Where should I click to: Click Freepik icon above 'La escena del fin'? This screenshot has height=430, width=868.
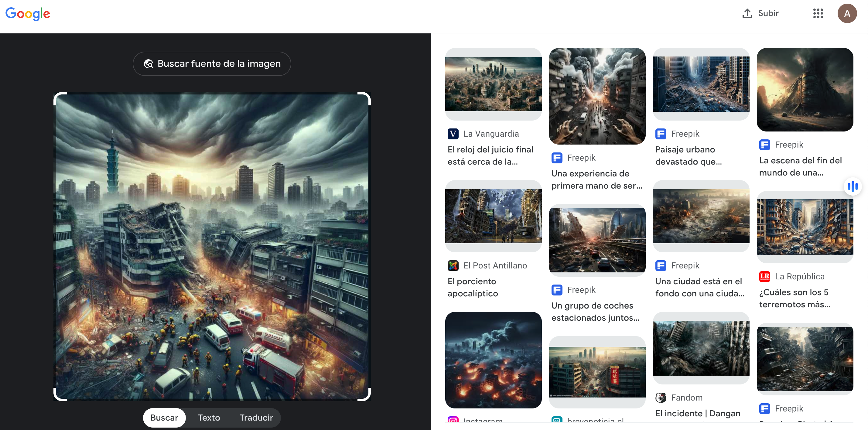click(764, 145)
